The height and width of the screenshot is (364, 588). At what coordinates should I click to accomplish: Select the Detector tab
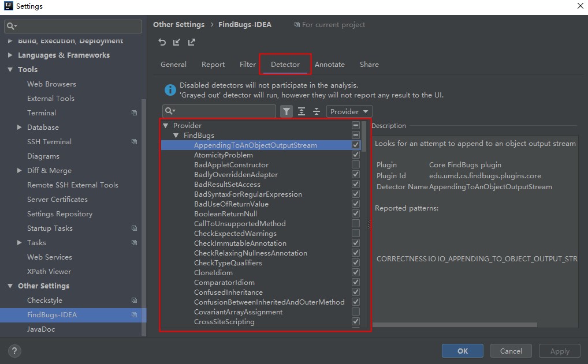click(x=285, y=65)
